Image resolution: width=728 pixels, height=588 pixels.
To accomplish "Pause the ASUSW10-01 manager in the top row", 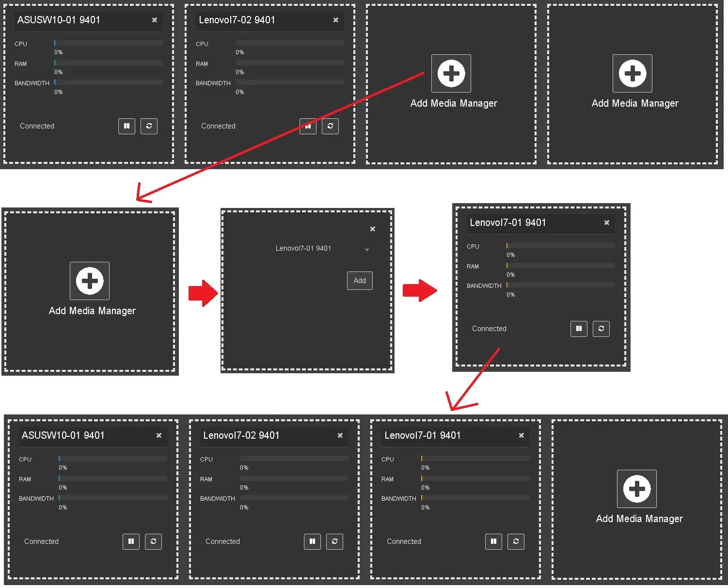I will coord(127,126).
